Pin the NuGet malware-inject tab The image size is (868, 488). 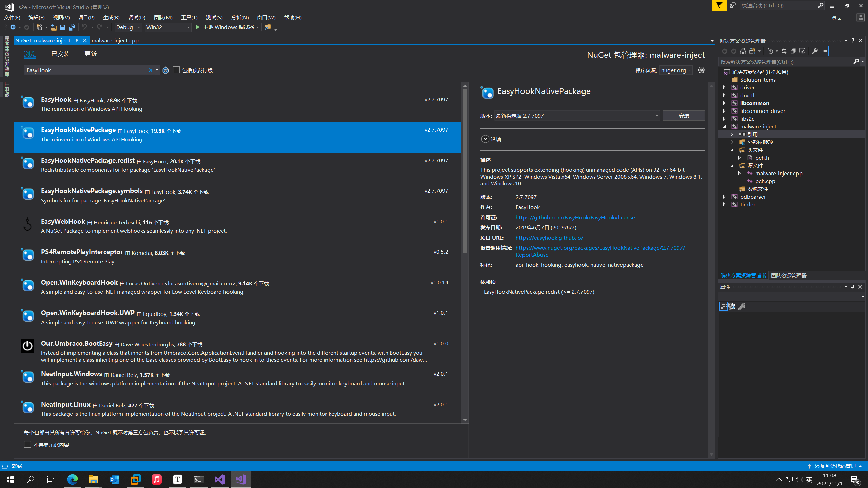77,40
